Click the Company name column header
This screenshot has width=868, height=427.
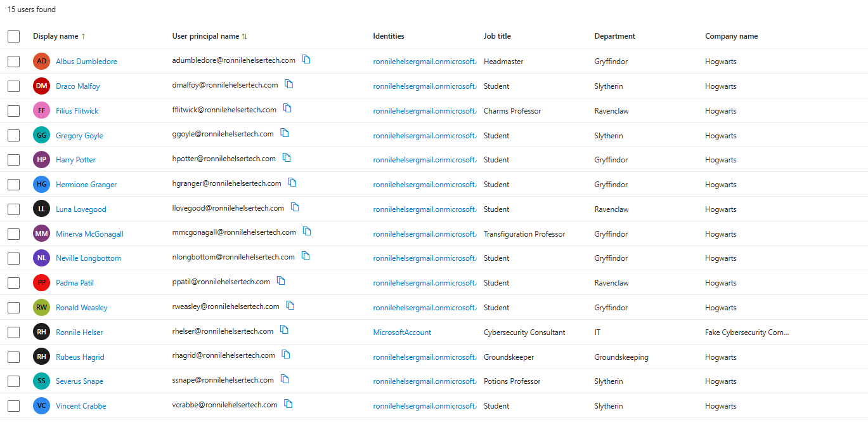[x=732, y=36]
